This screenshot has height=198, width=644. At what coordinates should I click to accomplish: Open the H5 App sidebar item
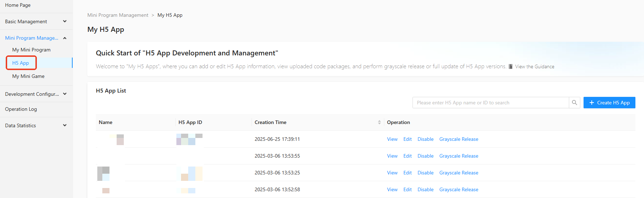click(21, 63)
